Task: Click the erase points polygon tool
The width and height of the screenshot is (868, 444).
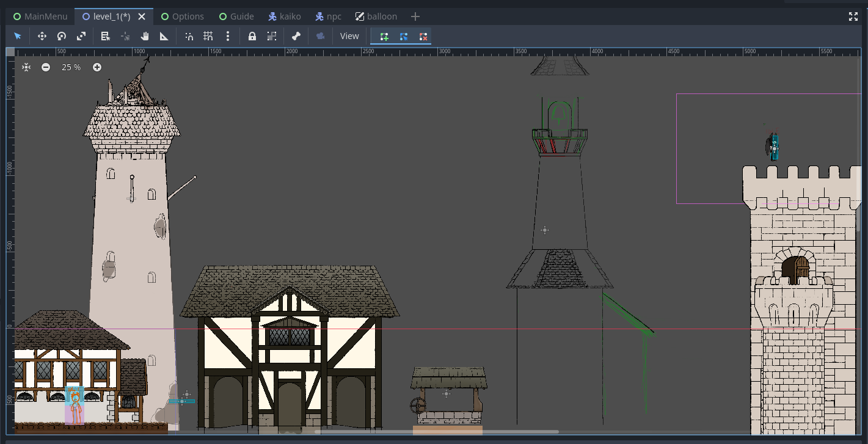Action: coord(423,36)
